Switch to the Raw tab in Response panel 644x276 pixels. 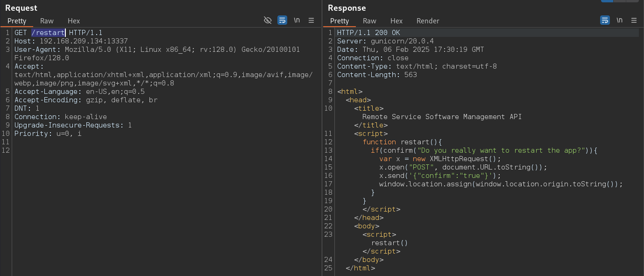click(369, 21)
